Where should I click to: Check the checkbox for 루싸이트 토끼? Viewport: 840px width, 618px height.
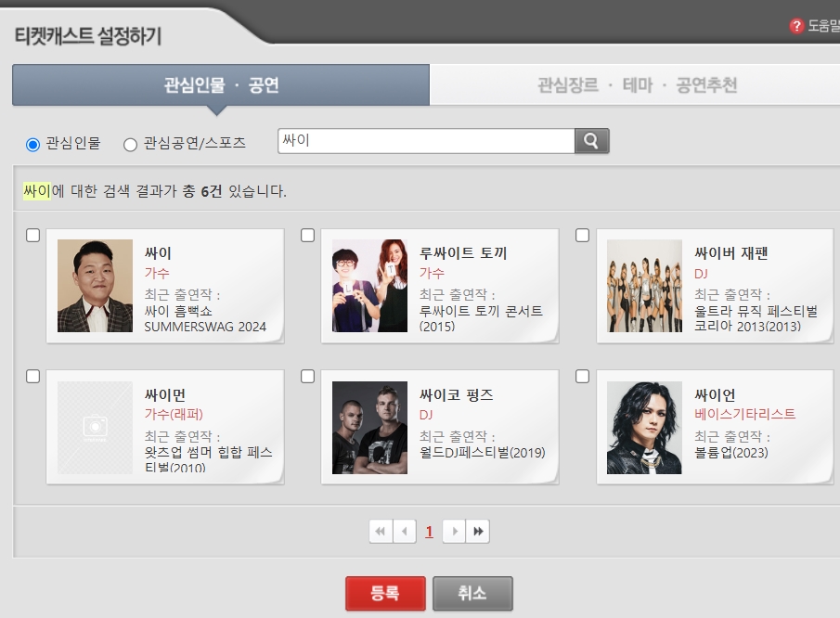point(306,236)
